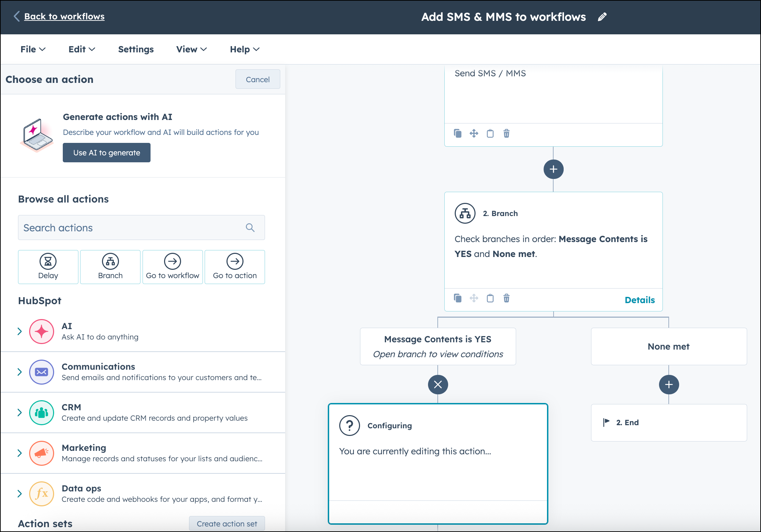The image size is (761, 532).
Task: Click the 2. End card
Action: pos(669,422)
